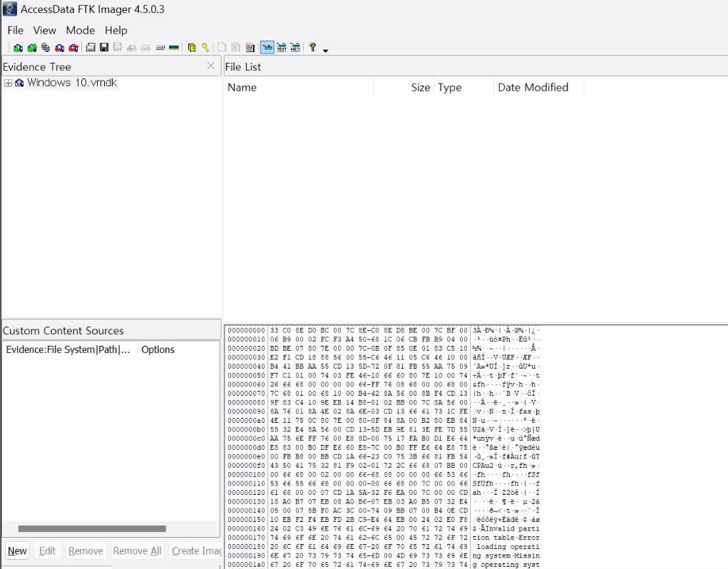Viewport: 728px width, 569px height.
Task: Open the File menu
Action: 15,30
